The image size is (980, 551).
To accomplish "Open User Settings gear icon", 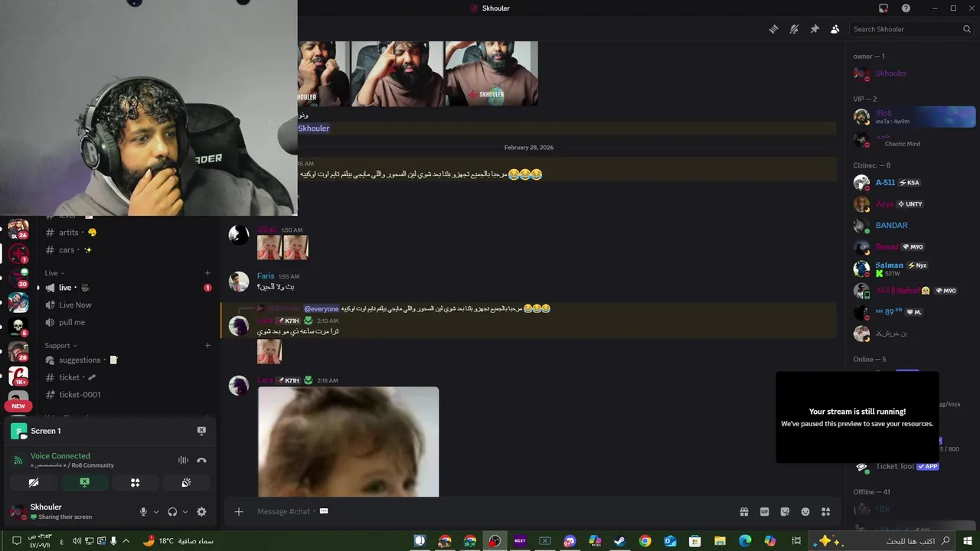I will point(201,512).
